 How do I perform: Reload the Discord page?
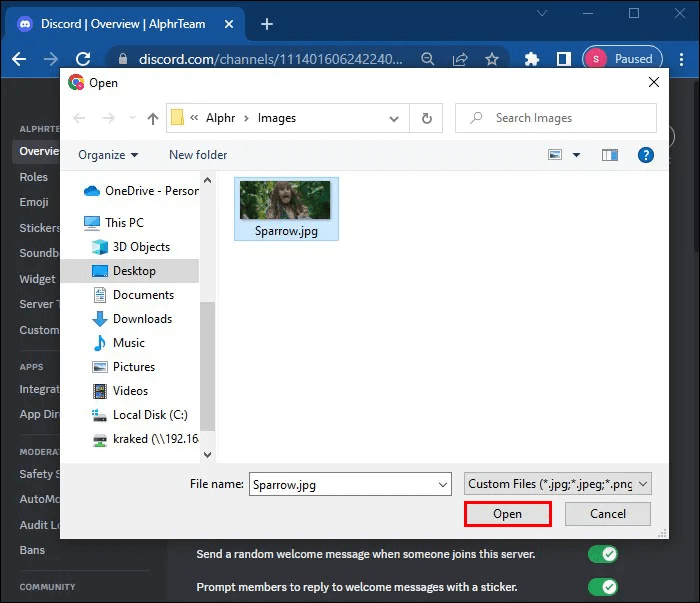click(x=83, y=59)
